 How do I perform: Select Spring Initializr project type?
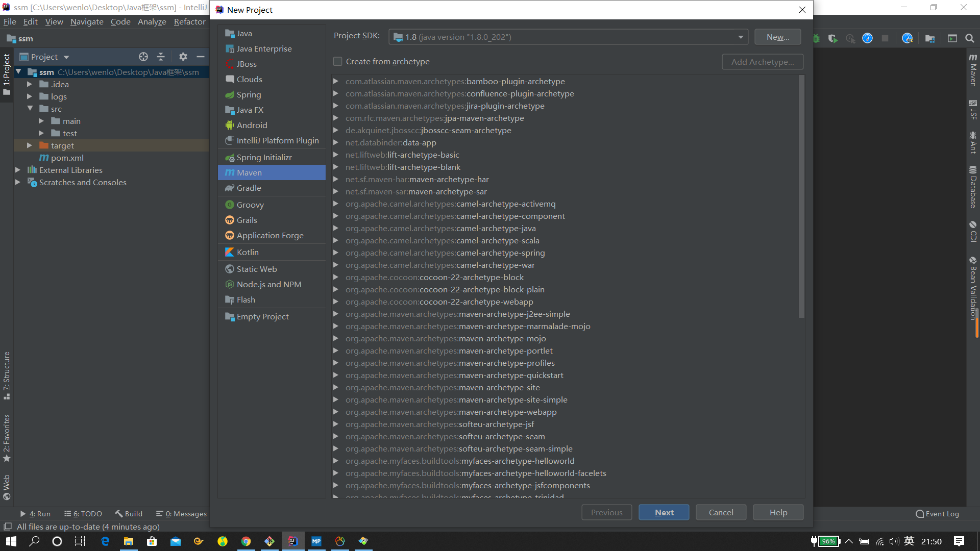click(264, 157)
